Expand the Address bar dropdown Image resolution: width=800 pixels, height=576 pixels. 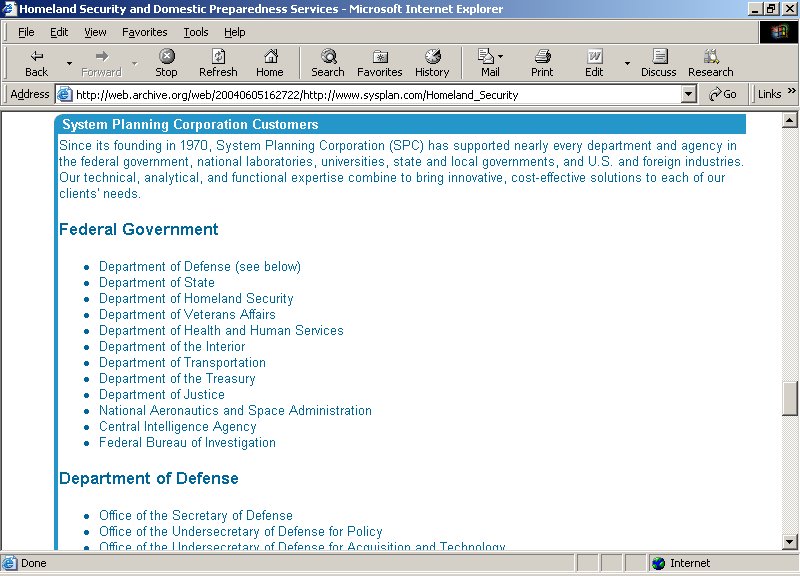point(688,94)
